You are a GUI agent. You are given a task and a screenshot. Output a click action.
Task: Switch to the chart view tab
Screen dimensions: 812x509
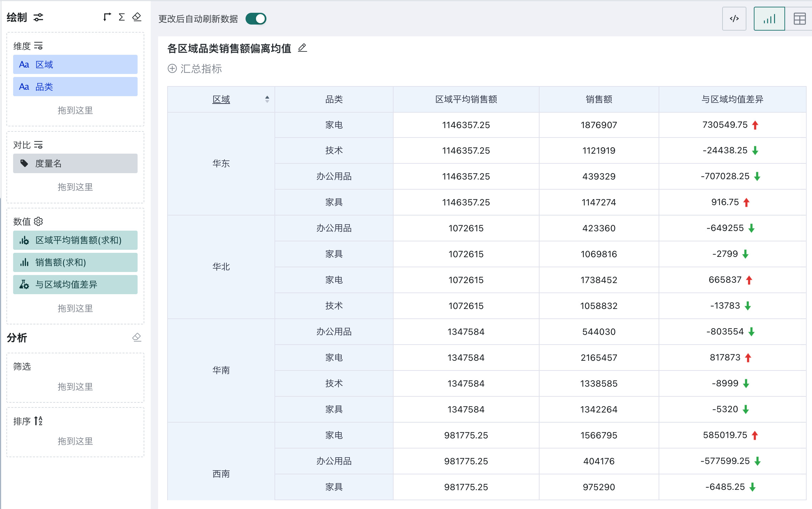click(769, 18)
